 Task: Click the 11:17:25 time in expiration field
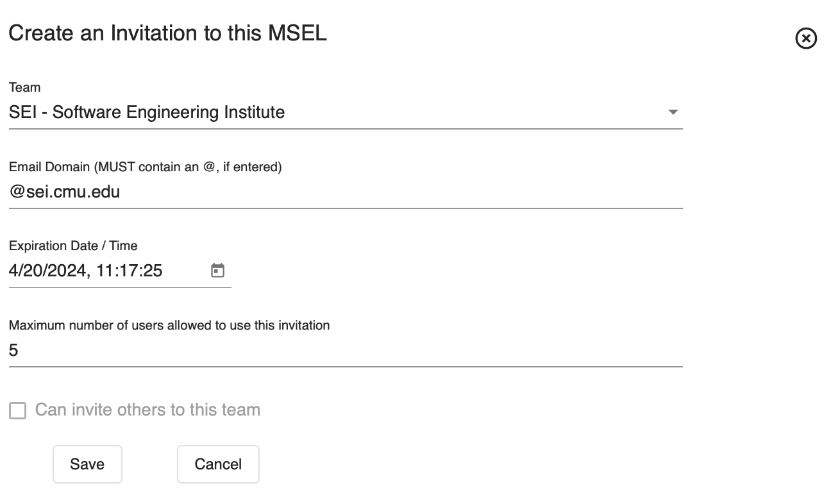tap(130, 271)
